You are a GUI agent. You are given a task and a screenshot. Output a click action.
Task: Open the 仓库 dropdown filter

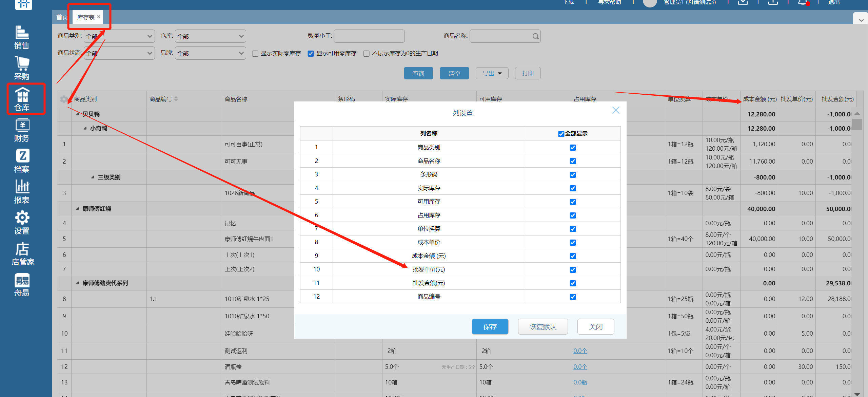[210, 36]
